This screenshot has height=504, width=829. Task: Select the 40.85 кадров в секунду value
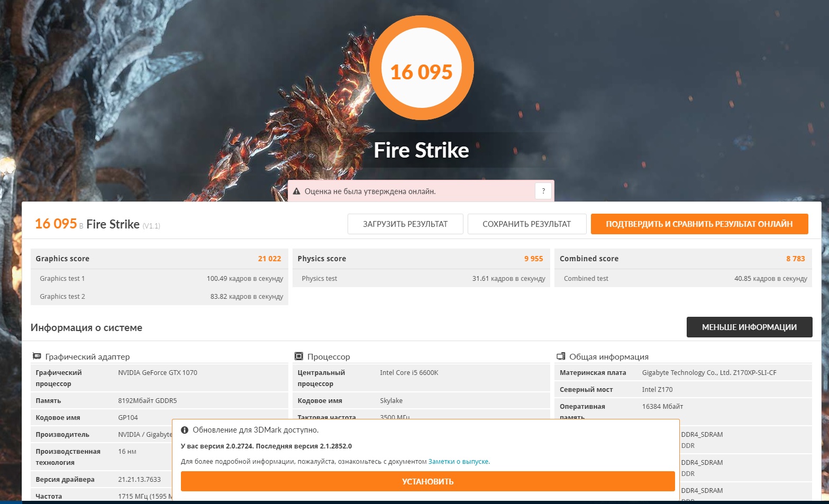(771, 278)
